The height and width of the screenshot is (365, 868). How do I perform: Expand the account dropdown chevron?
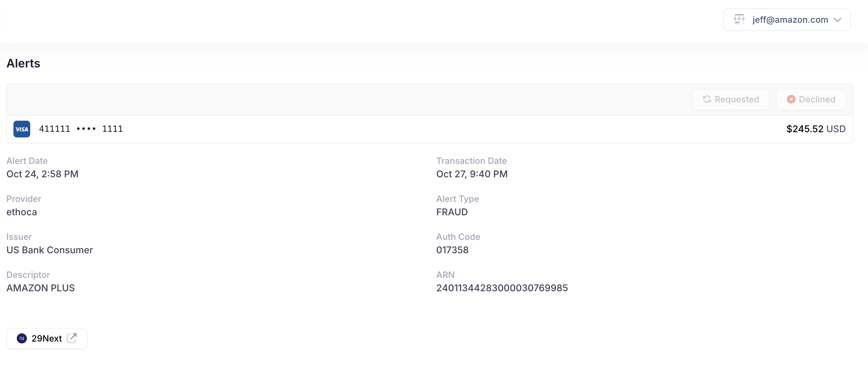coord(837,20)
